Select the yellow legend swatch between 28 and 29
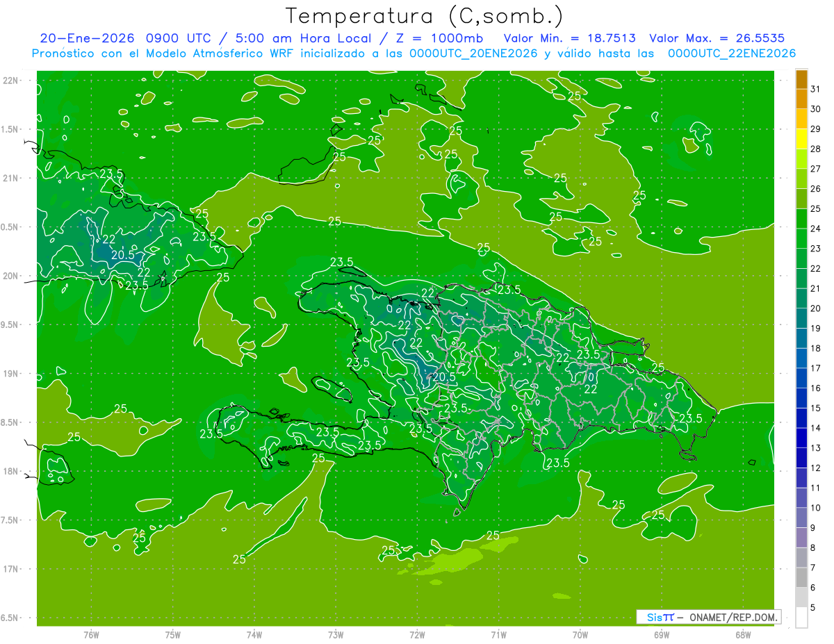Viewport: 834px width, 644px height. pos(802,139)
